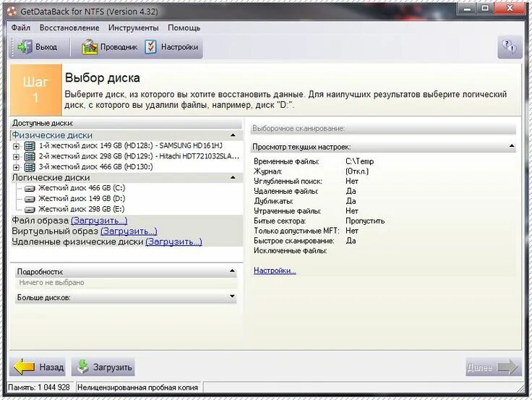Select the 3-й жесткий диск 466 GB icon

point(30,167)
